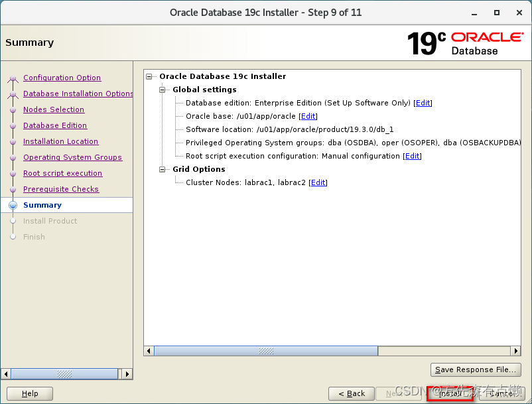Click the Summary step bullet icon

13,205
